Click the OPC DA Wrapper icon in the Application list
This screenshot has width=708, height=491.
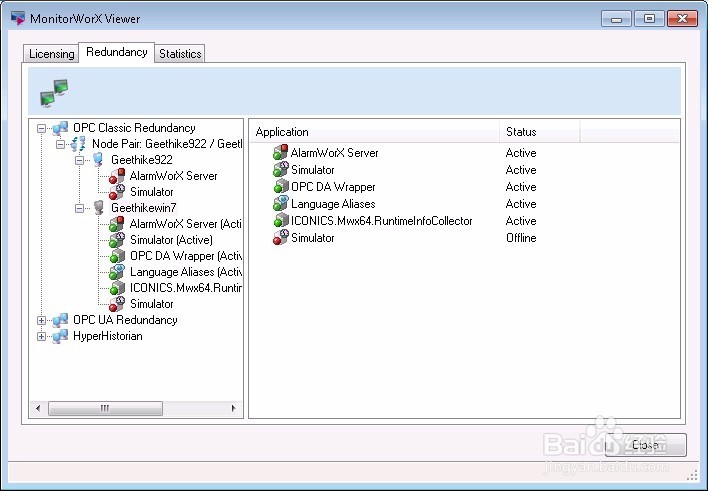pos(280,187)
